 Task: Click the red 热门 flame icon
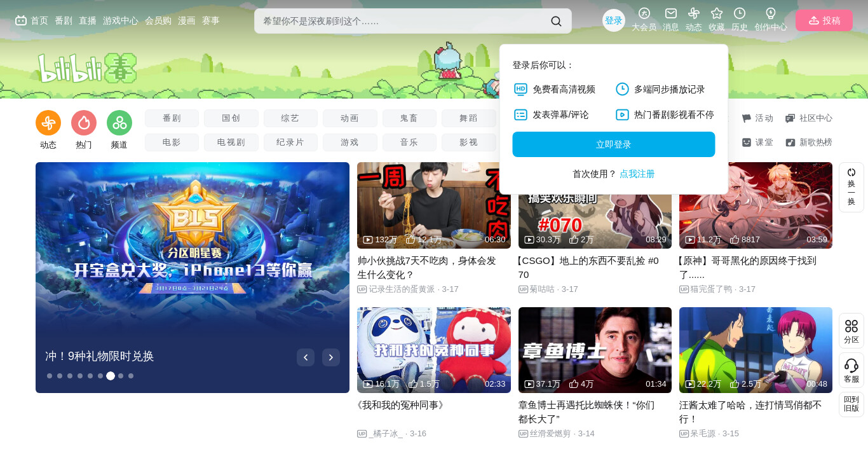tap(84, 123)
